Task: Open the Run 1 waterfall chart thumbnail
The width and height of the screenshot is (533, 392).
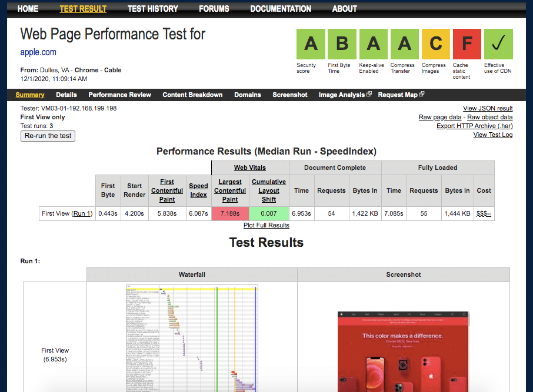Action: pyautogui.click(x=192, y=339)
